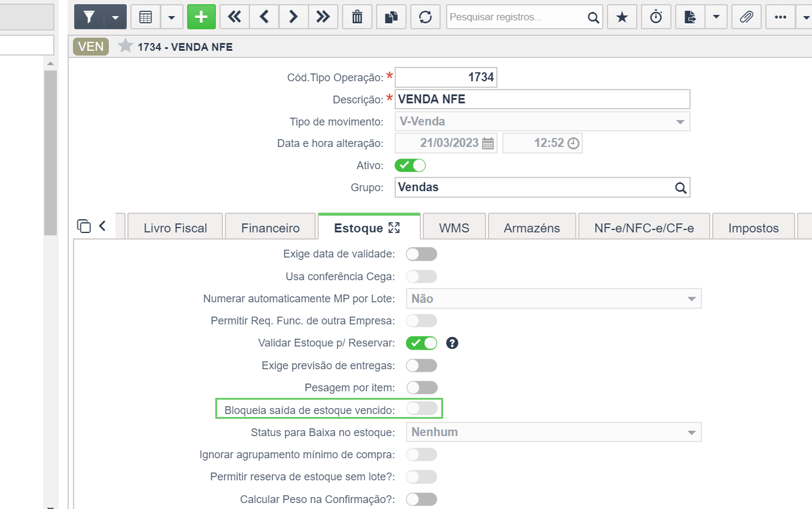
Task: Click the overlapping squares icon beside tabs
Action: point(84,226)
